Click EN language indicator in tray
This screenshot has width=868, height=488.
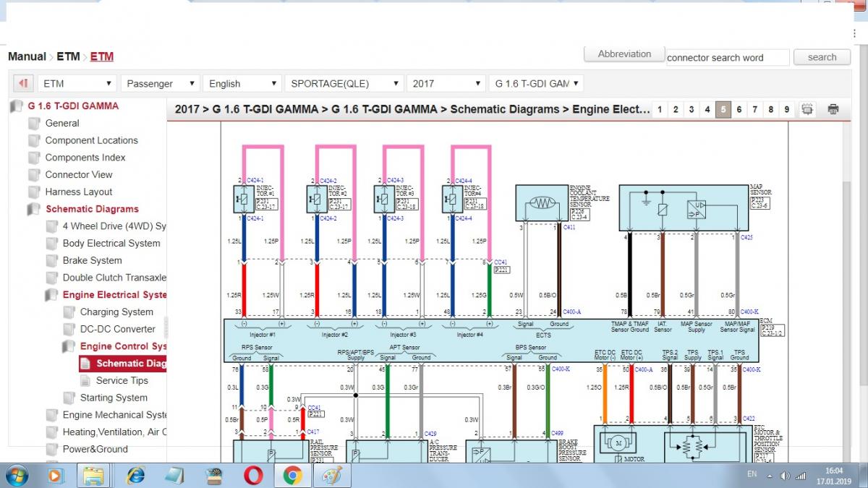click(752, 474)
